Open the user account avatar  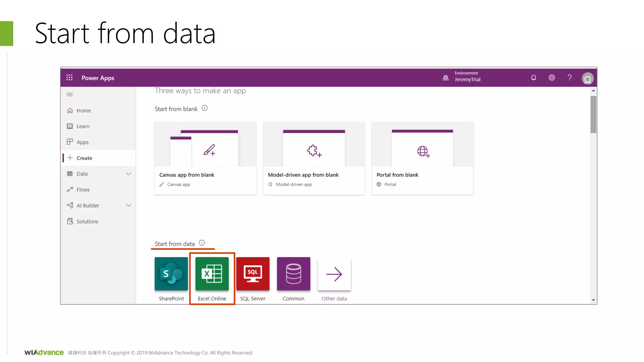587,79
